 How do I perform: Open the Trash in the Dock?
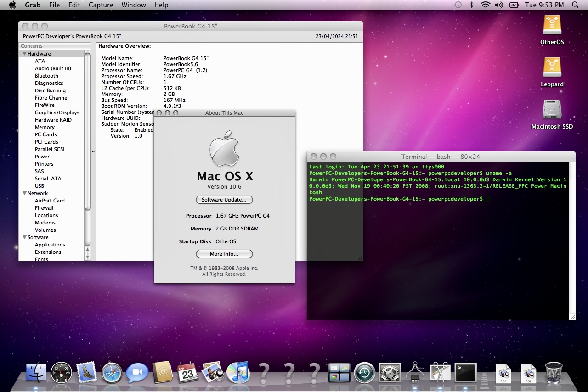(554, 372)
